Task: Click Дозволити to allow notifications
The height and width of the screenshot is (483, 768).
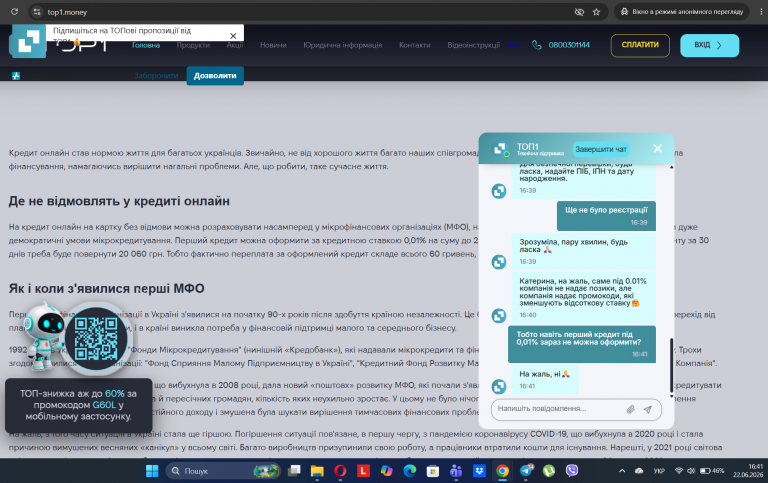Action: (x=215, y=76)
